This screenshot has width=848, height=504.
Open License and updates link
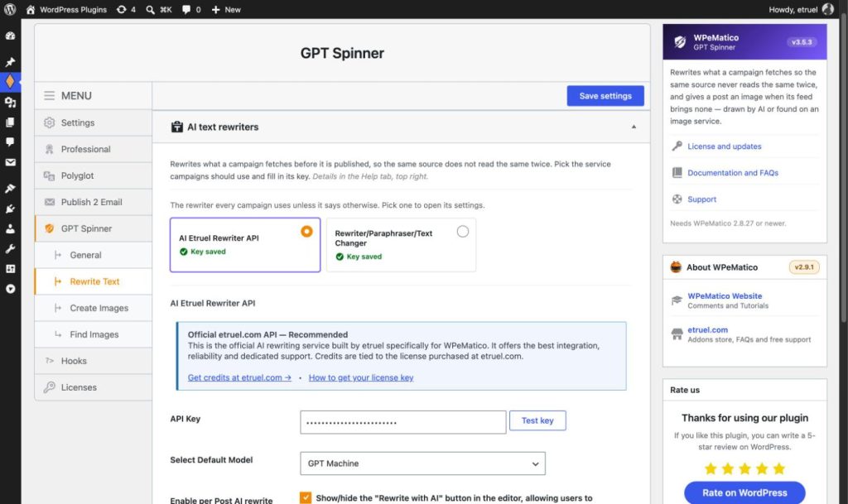(724, 146)
